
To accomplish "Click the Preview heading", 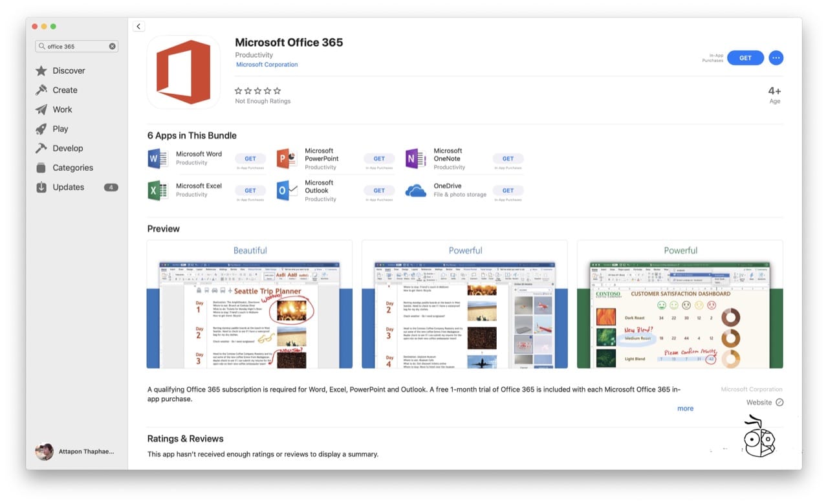I will [x=164, y=228].
